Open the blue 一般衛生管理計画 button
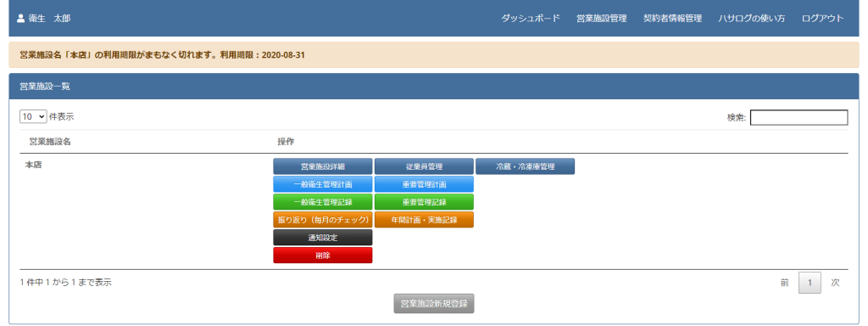868x326 pixels. click(323, 184)
